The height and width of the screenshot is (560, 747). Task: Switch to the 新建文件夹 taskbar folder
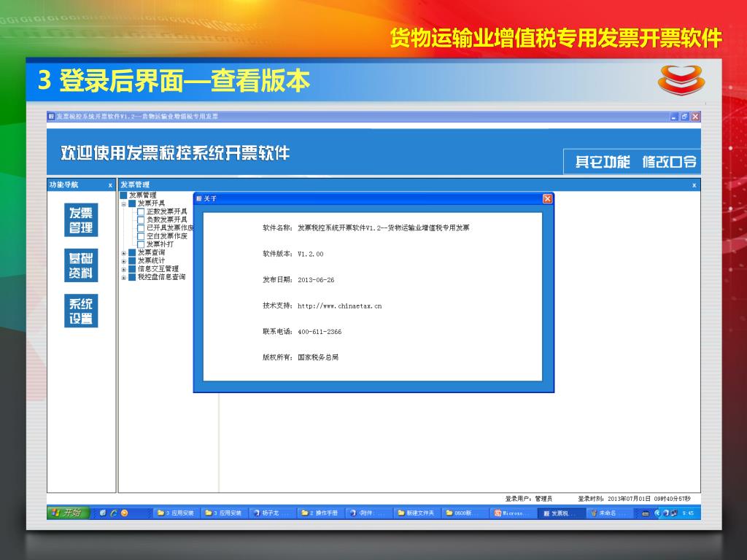pyautogui.click(x=417, y=513)
